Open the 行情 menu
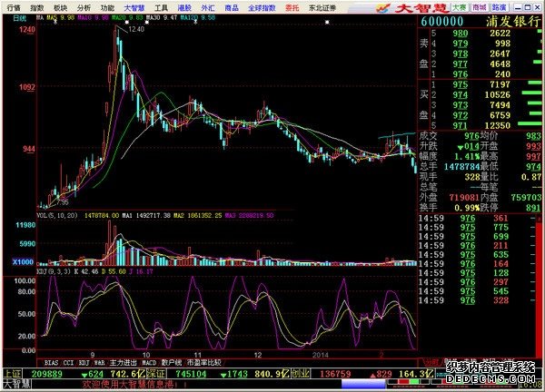545x392 pixels. pos(14,7)
